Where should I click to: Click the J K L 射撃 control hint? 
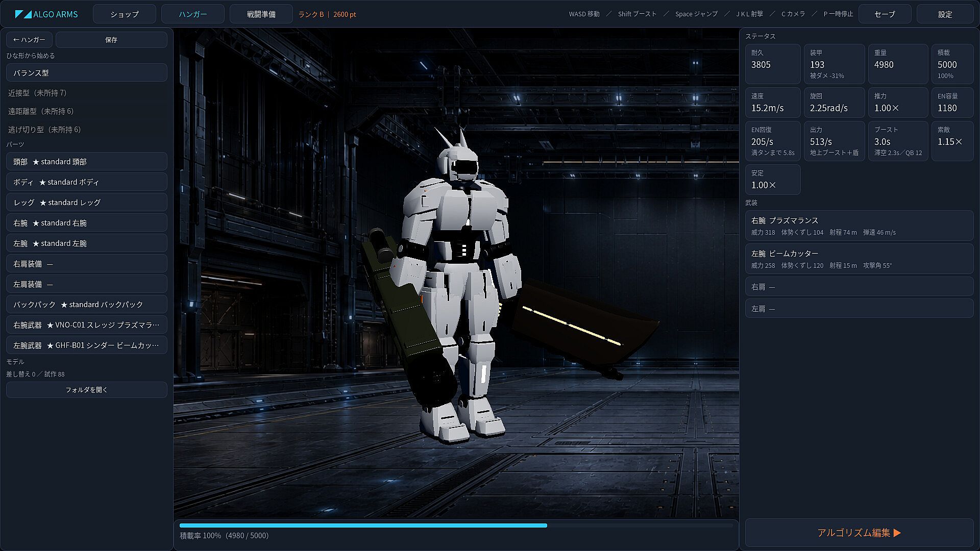click(x=749, y=14)
